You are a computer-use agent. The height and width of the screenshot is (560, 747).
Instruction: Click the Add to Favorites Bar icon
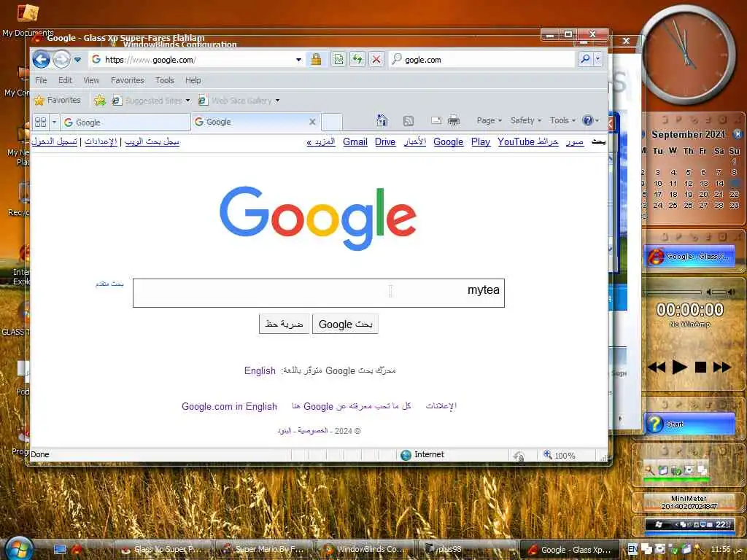(99, 100)
